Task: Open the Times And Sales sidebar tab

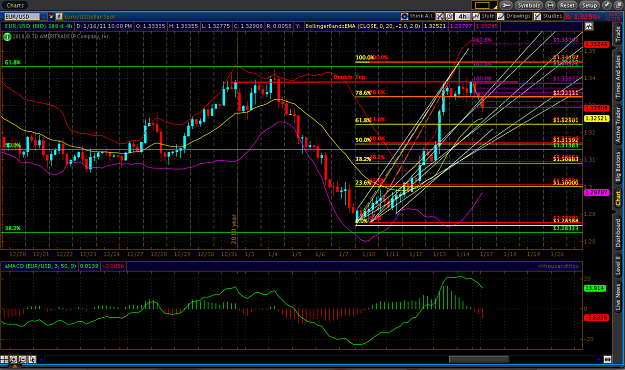Action: [618, 77]
